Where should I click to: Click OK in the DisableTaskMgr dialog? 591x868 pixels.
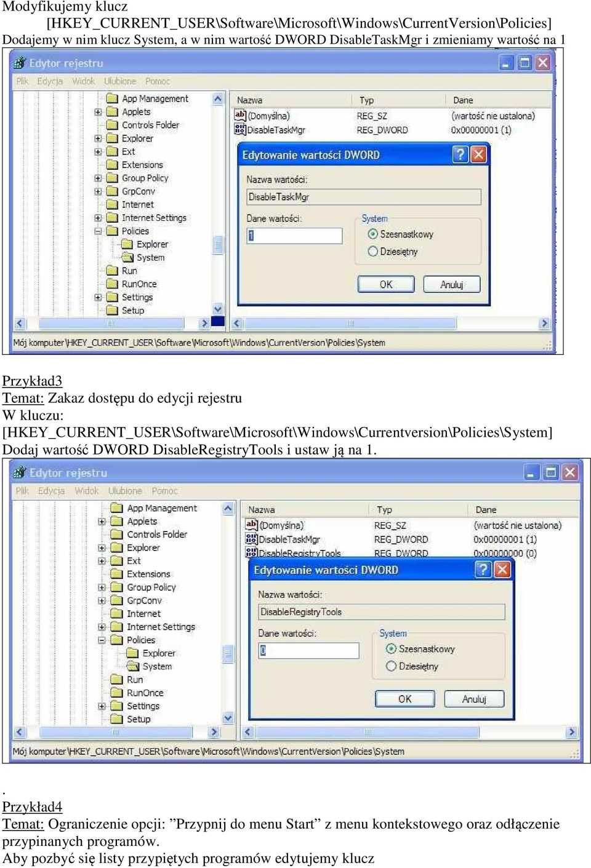pyautogui.click(x=386, y=285)
